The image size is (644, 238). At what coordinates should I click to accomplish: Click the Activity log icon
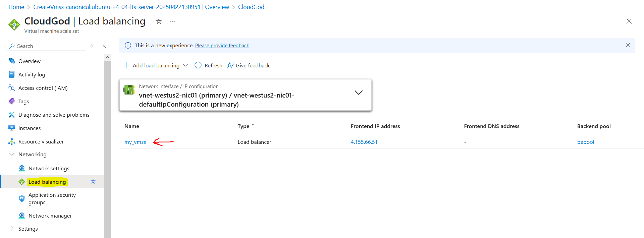click(12, 74)
